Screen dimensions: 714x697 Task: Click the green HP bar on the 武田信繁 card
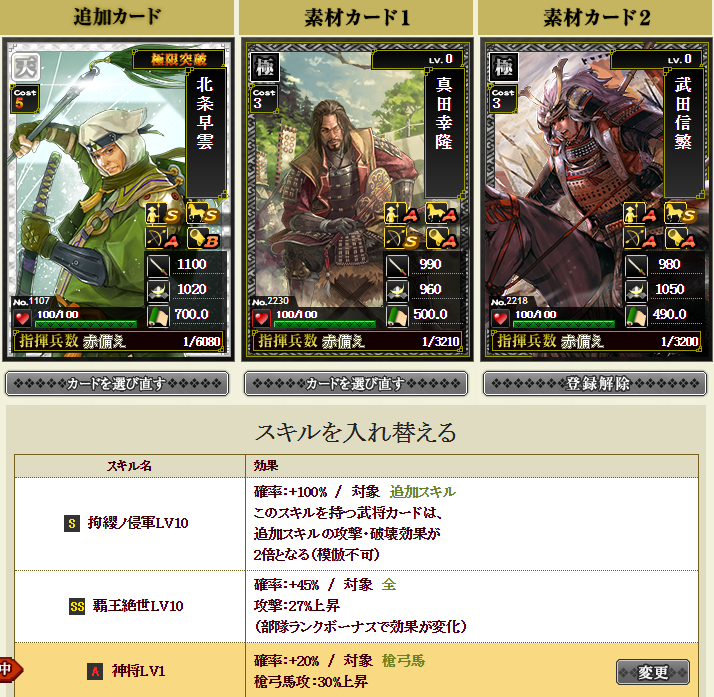[564, 324]
